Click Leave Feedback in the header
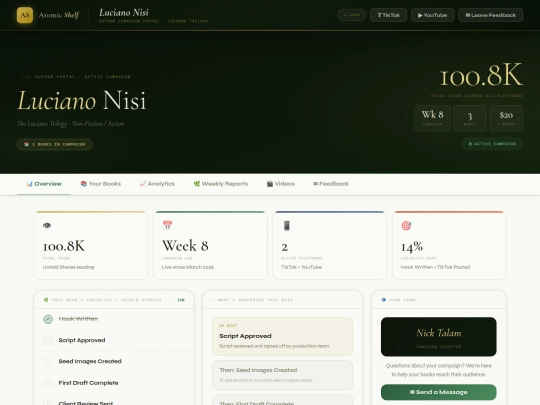 pyautogui.click(x=490, y=15)
